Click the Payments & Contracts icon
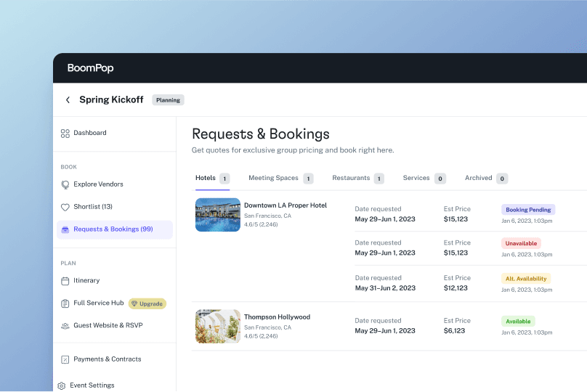This screenshot has width=587, height=392. (65, 359)
